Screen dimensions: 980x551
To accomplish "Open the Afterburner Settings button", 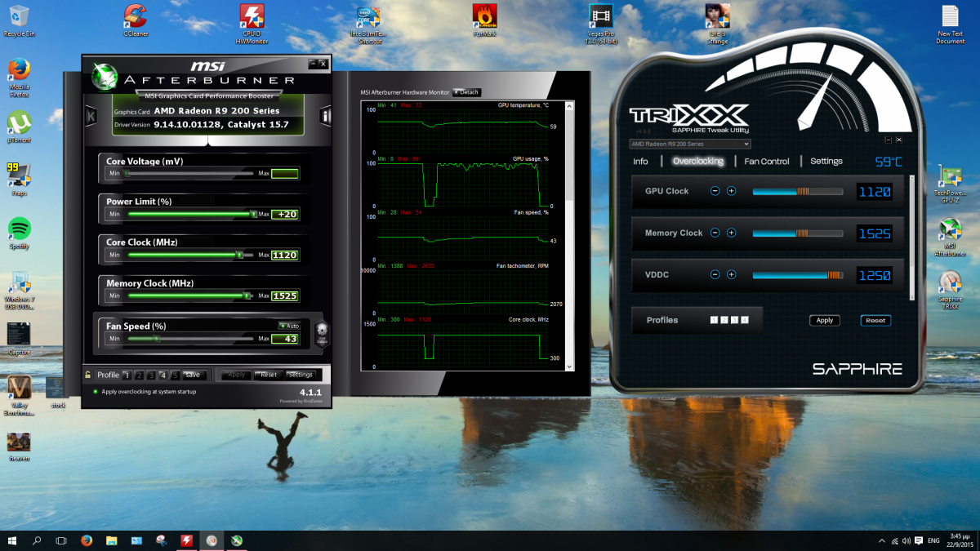I will pos(301,375).
